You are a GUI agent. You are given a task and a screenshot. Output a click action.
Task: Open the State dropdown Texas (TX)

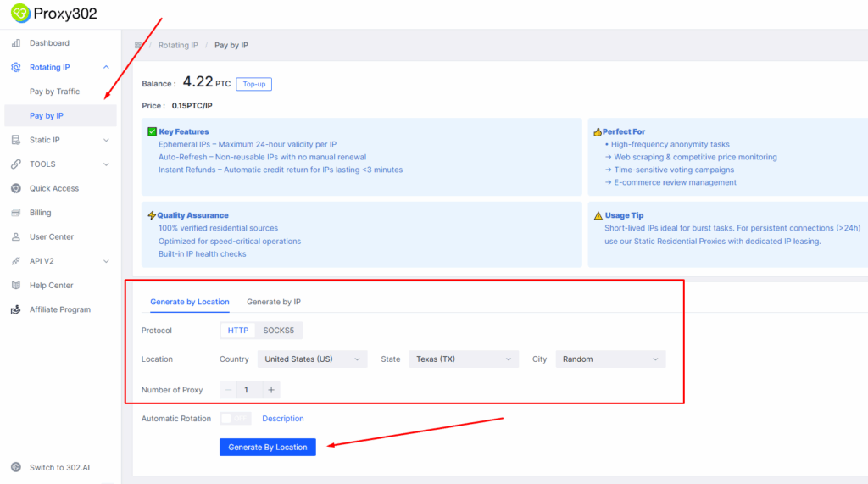pos(464,359)
